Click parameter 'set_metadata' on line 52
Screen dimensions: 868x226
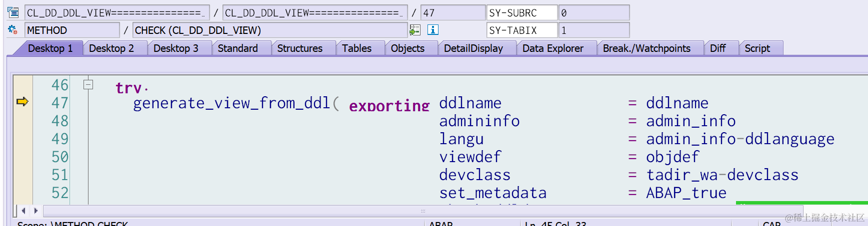click(493, 193)
